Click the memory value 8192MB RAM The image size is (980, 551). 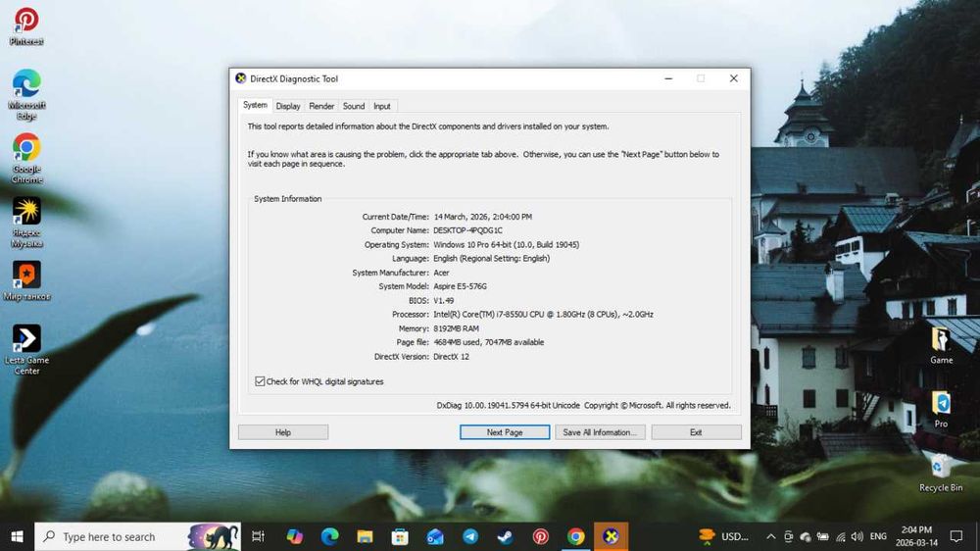click(457, 328)
